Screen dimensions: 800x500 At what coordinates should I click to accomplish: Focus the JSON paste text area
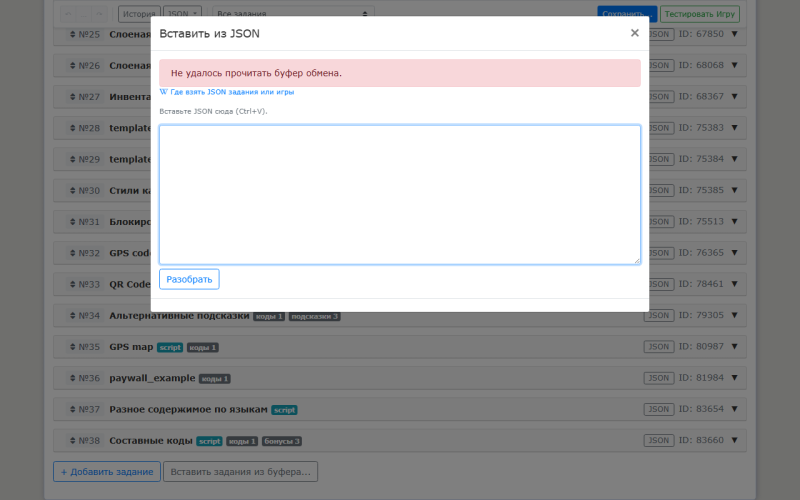[399, 194]
